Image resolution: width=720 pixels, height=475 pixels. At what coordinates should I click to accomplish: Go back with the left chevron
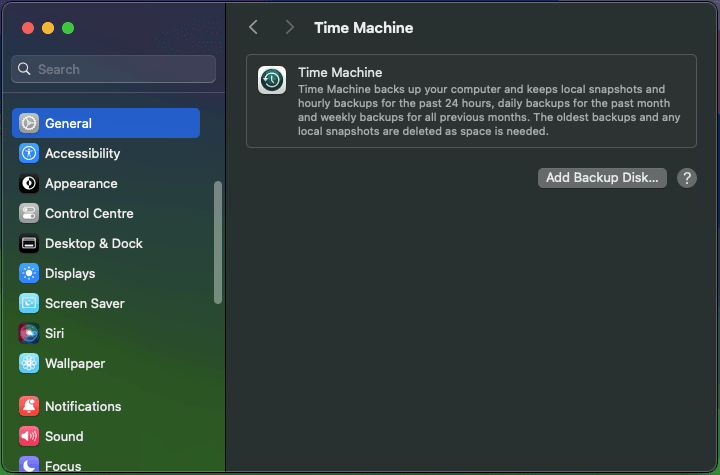(x=253, y=27)
